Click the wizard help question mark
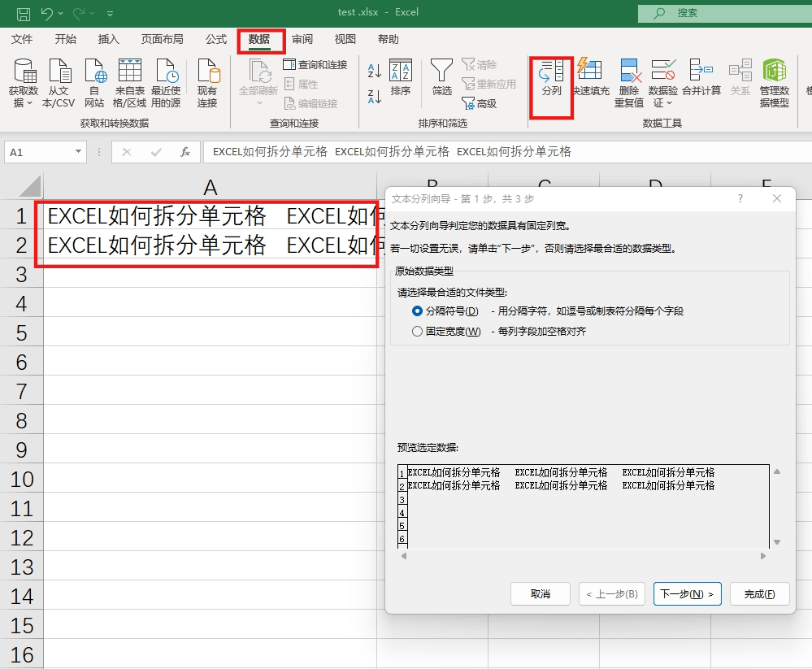The image size is (812, 669). pyautogui.click(x=740, y=198)
